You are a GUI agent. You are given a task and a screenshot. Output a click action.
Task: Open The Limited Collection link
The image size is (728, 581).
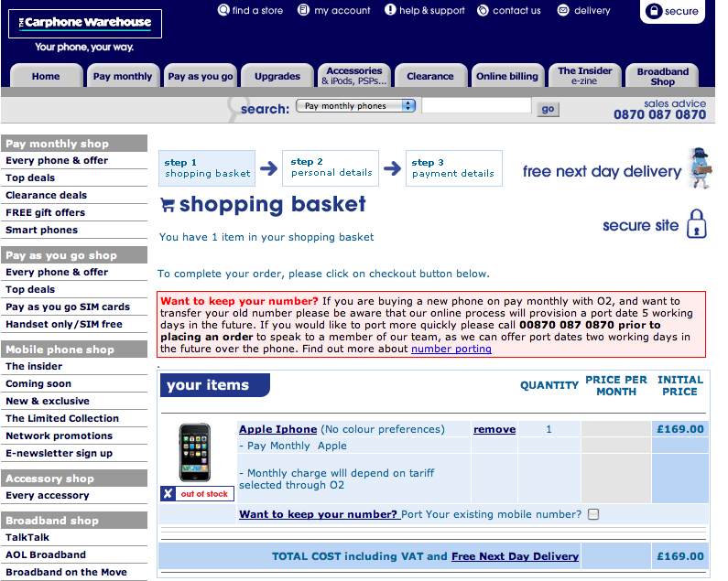62,418
